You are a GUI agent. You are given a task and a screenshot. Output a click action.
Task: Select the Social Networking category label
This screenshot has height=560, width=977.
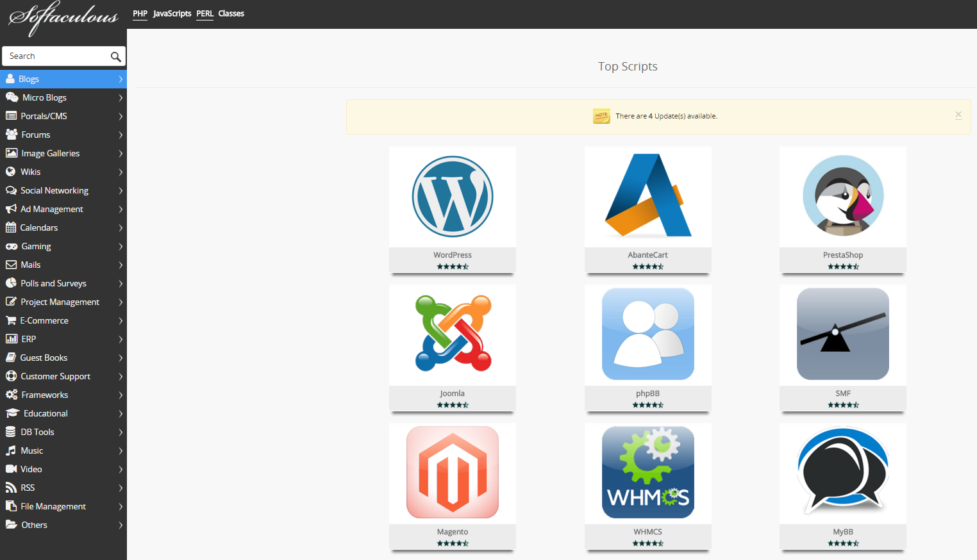(54, 190)
